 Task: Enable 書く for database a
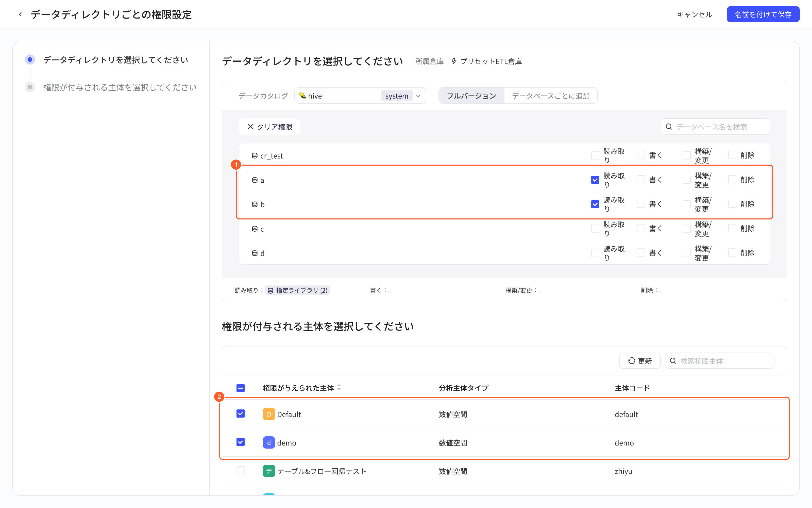[641, 180]
